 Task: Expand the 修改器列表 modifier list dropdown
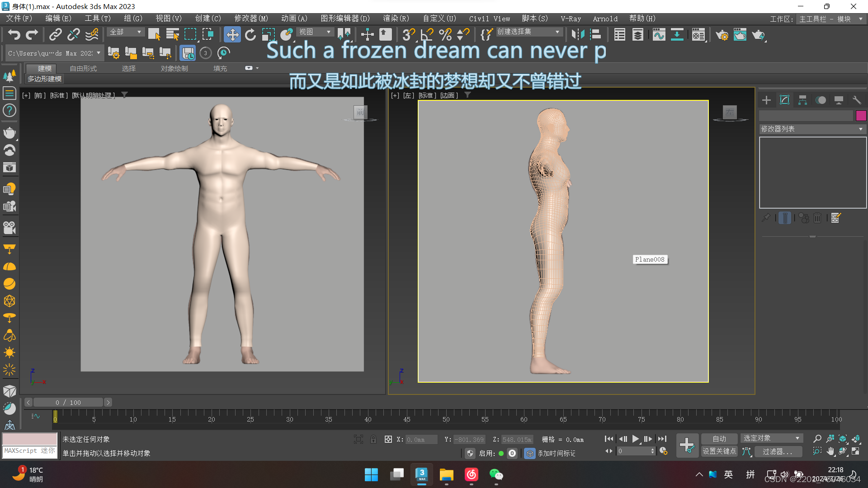[x=812, y=129]
